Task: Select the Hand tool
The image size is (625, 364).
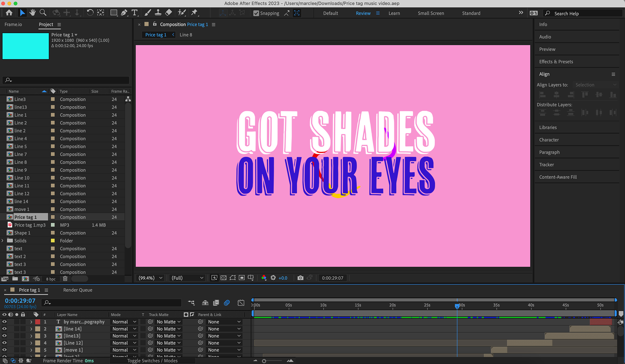Action: pos(33,13)
